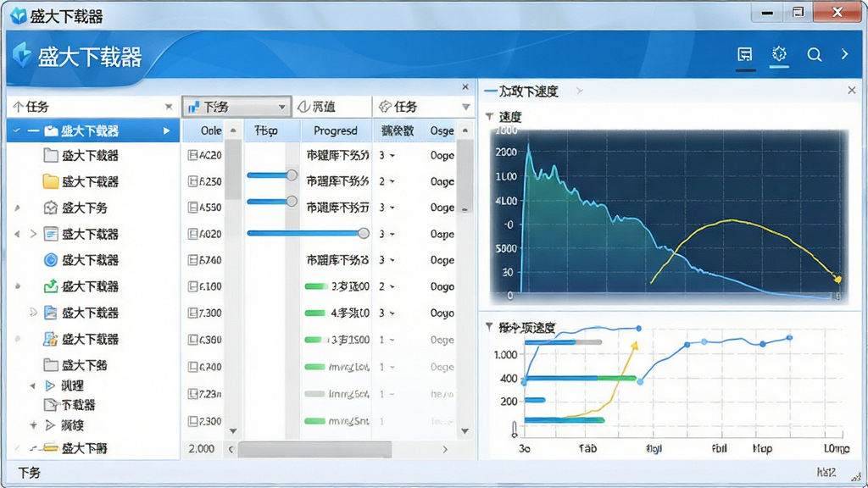Image resolution: width=868 pixels, height=488 pixels.
Task: Collapse the 速度 chart section triangle
Action: pos(489,116)
